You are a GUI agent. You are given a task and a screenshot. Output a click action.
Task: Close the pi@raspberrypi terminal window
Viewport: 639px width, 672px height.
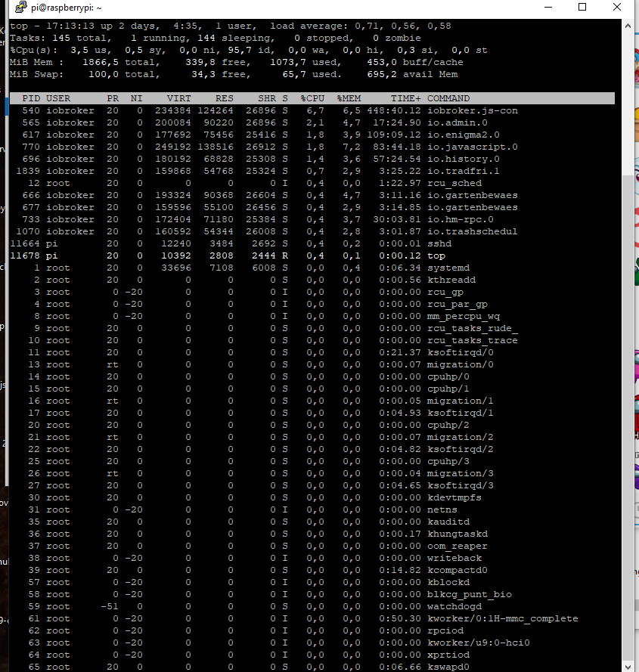pyautogui.click(x=617, y=7)
